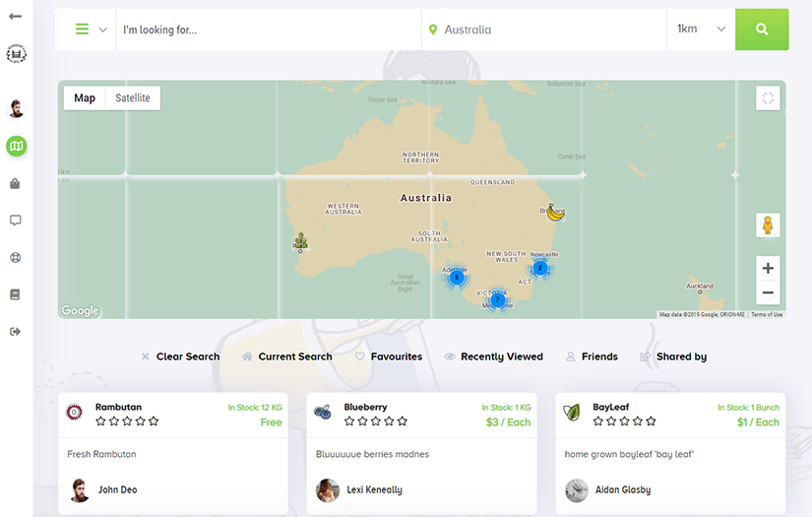
Task: Click the Blueberry fruit icon
Action: [323, 413]
